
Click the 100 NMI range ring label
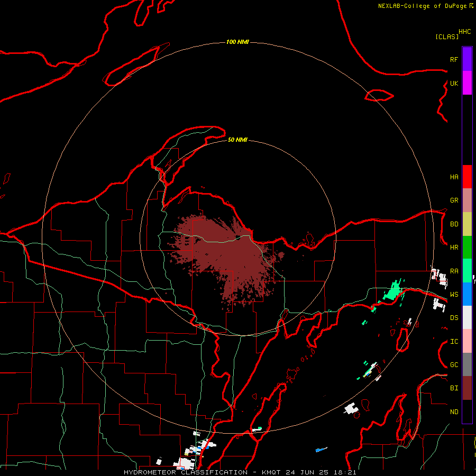[237, 42]
